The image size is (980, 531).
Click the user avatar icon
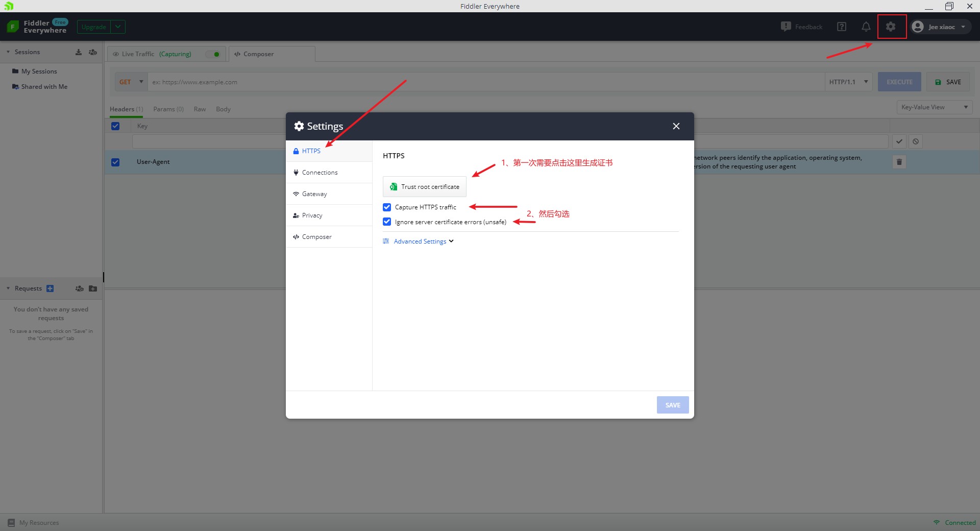[x=918, y=27]
